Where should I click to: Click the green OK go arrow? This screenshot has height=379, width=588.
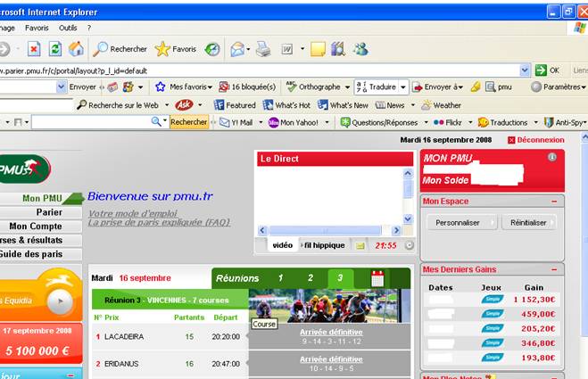(541, 70)
